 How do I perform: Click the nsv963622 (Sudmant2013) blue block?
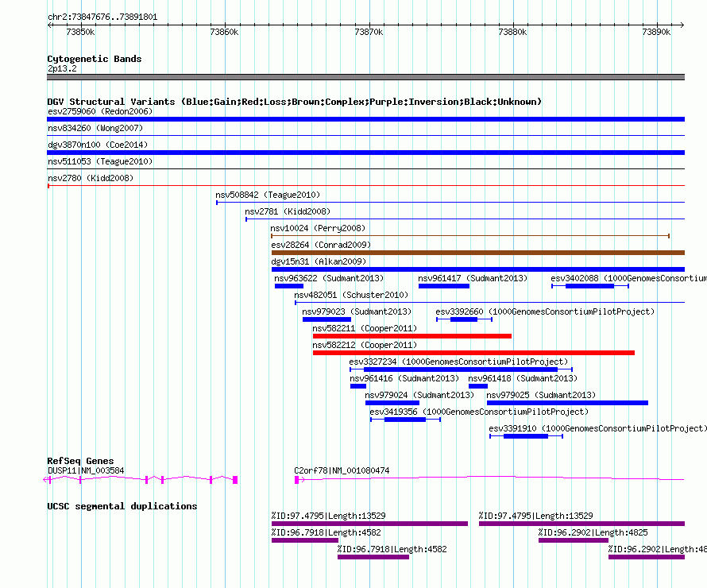(289, 286)
